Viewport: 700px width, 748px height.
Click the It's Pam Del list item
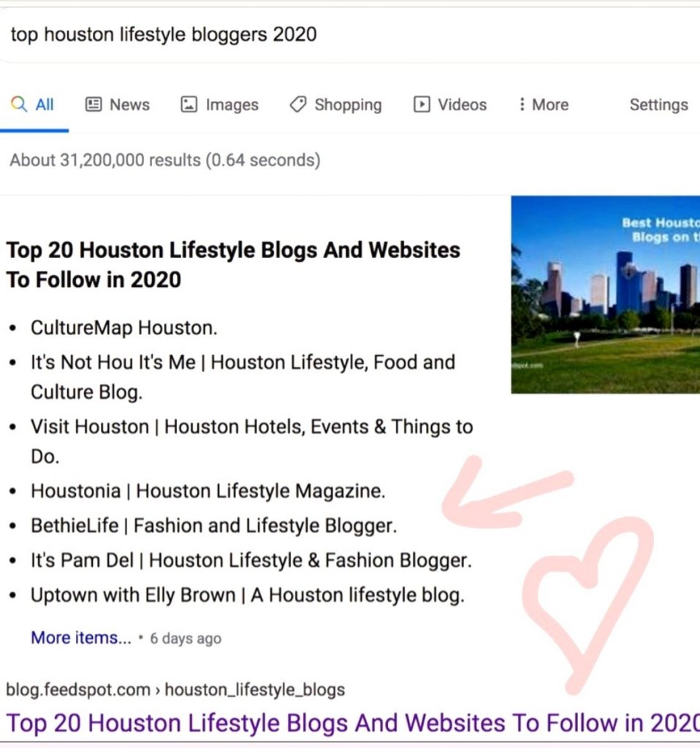tap(251, 560)
